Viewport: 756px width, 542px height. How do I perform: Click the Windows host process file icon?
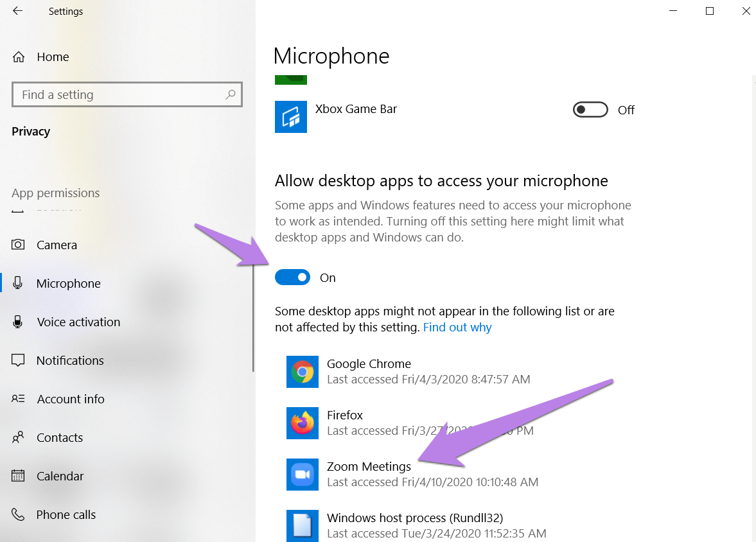302,525
